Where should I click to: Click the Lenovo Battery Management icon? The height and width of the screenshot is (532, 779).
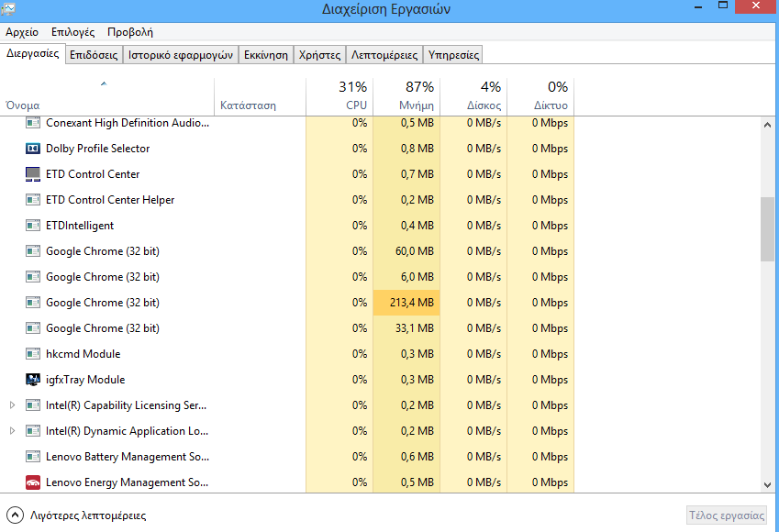click(x=33, y=457)
